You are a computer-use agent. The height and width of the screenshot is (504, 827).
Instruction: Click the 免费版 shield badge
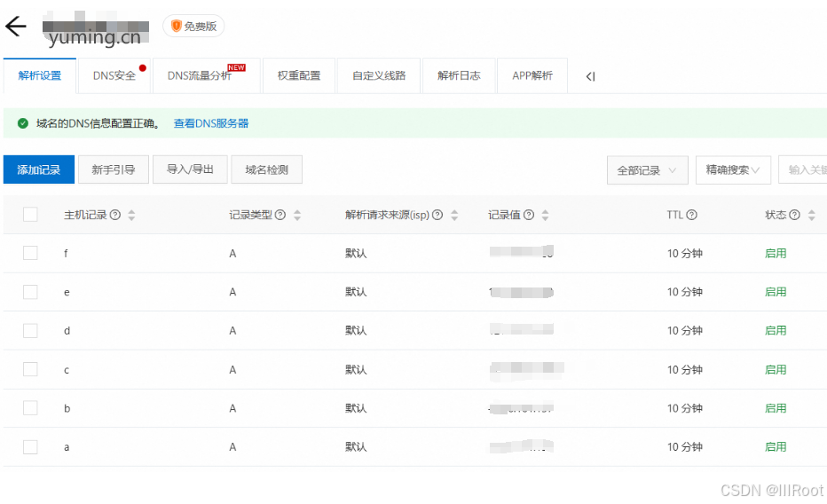pyautogui.click(x=193, y=26)
